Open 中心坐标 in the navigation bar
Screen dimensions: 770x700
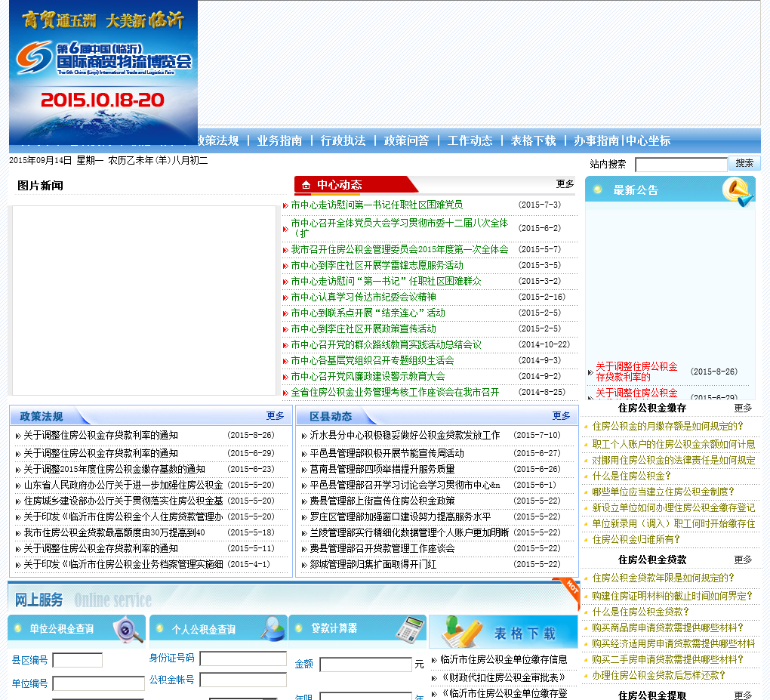648,141
